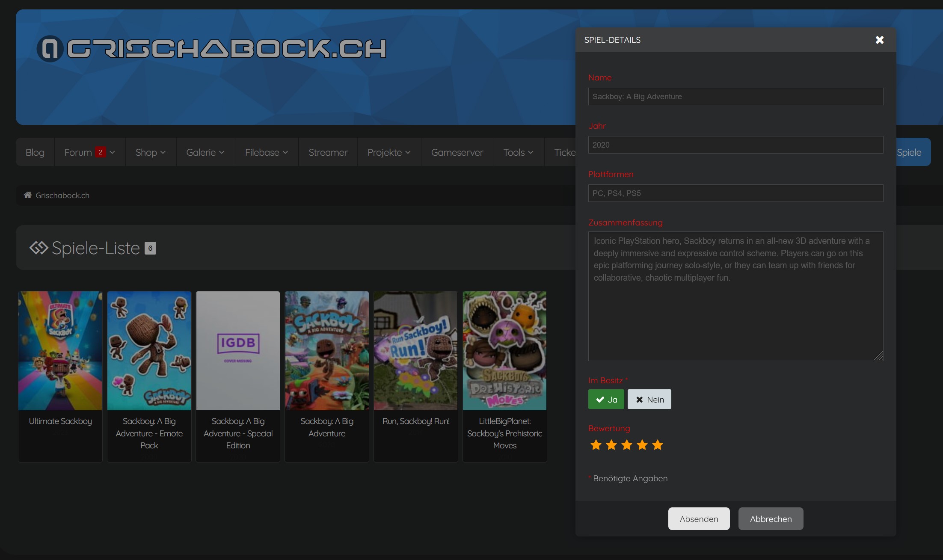Image resolution: width=943 pixels, height=560 pixels.
Task: Click the Spiele-Liste heading icon
Action: (x=39, y=248)
